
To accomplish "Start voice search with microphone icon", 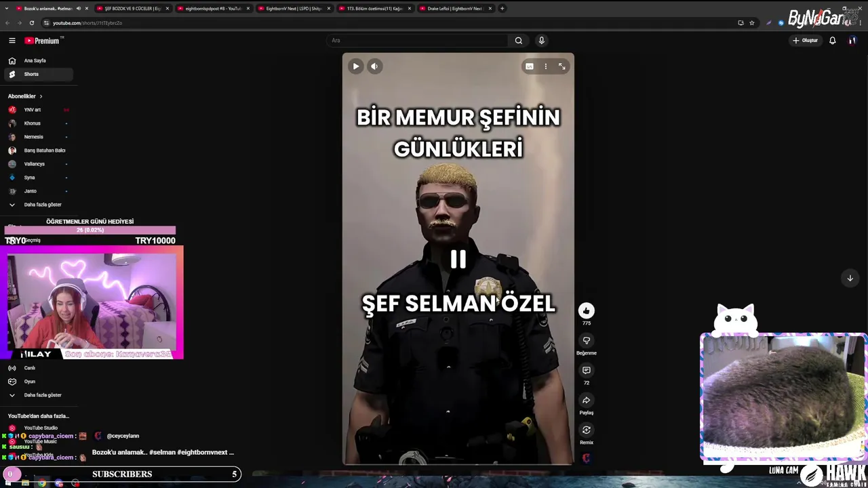I will pyautogui.click(x=541, y=41).
